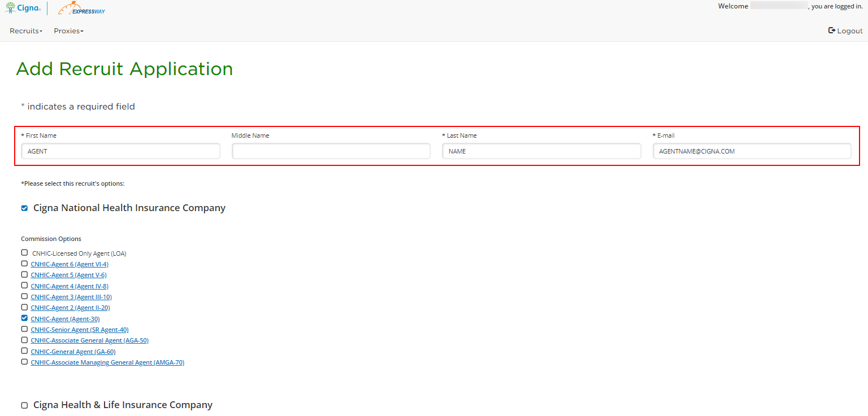Click into the Middle Name field

pos(331,151)
